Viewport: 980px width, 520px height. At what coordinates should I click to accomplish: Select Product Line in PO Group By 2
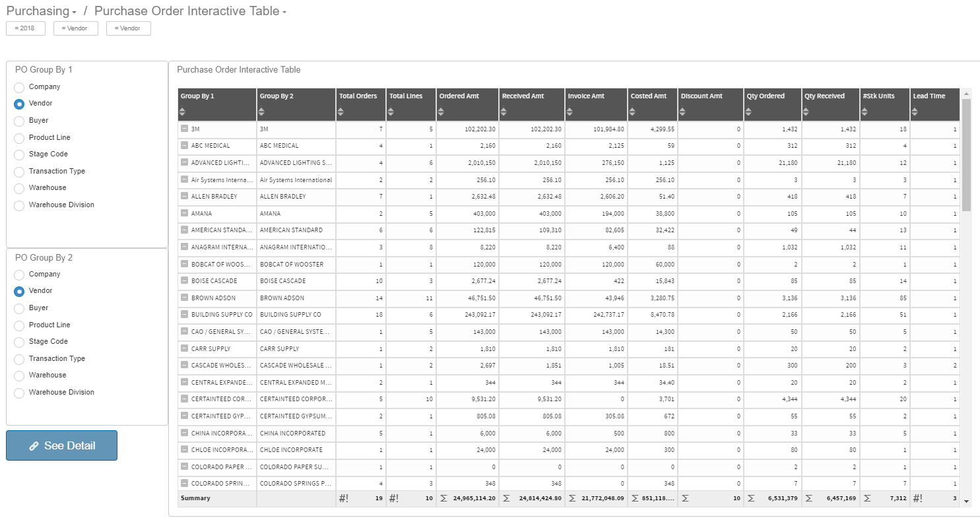pyautogui.click(x=18, y=325)
